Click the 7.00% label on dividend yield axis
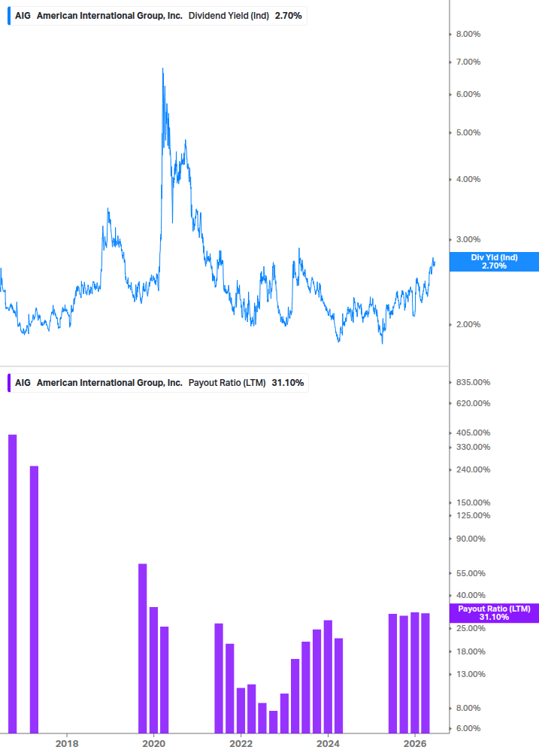539x756 pixels. pos(468,62)
